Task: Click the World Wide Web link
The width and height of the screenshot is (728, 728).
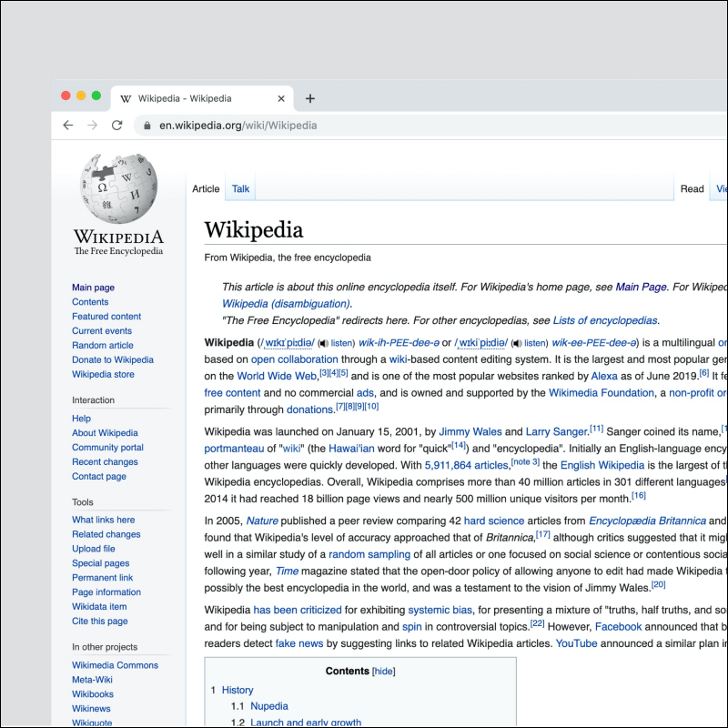Action: tap(277, 376)
